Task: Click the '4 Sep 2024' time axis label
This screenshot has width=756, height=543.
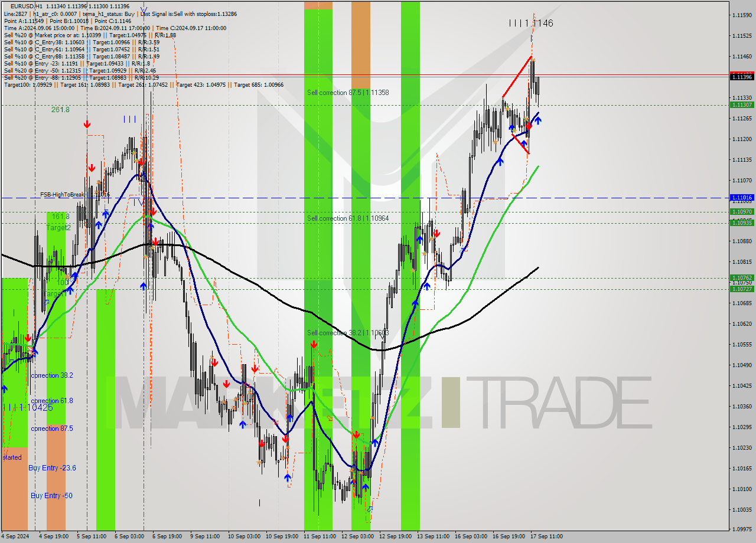Action: (15, 537)
